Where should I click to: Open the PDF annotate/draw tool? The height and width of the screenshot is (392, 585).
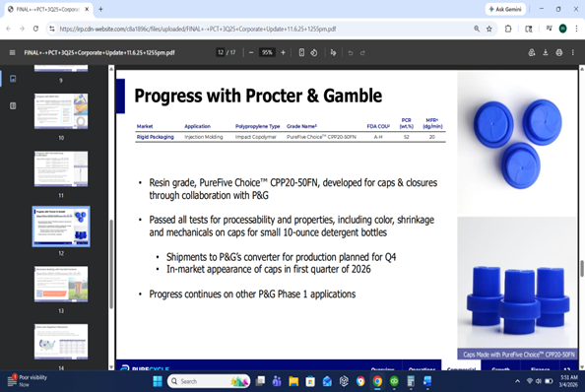point(333,52)
